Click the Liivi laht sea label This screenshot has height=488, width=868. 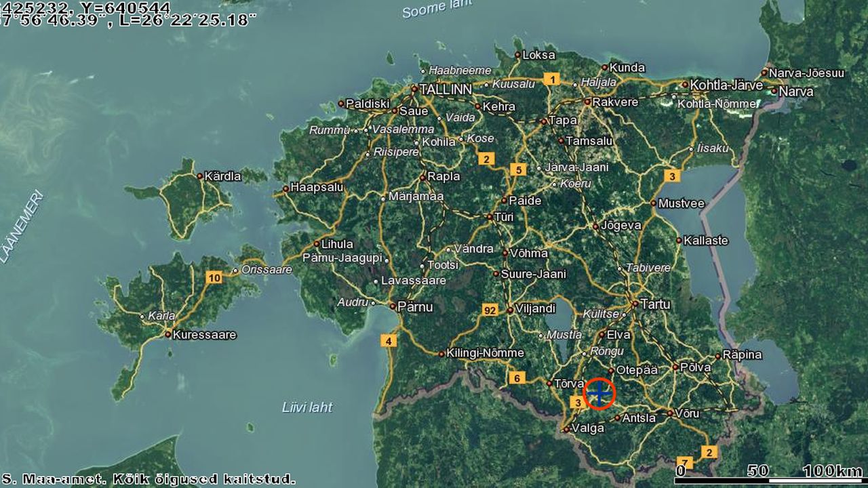tap(307, 407)
